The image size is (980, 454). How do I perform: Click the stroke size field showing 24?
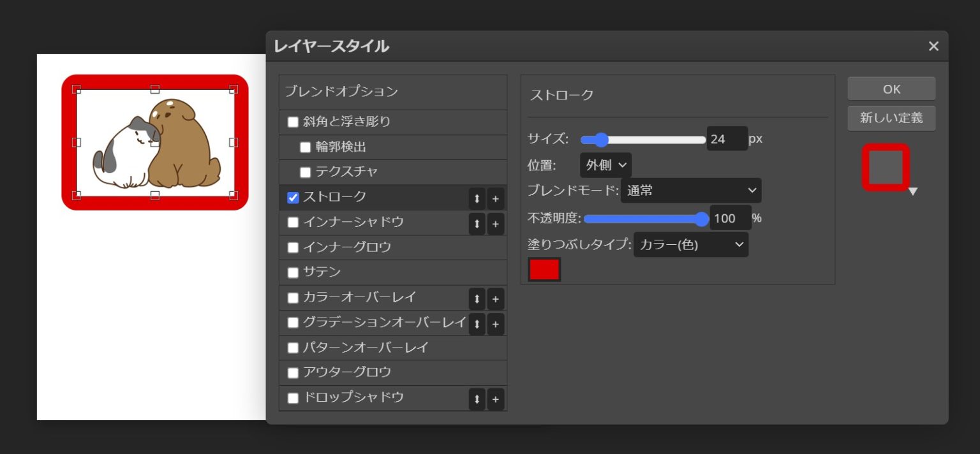(727, 139)
